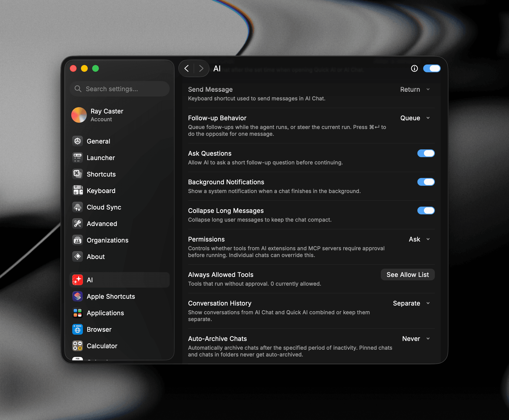509x420 pixels.
Task: Open Apple Shortcuts extension settings
Action: (119, 296)
